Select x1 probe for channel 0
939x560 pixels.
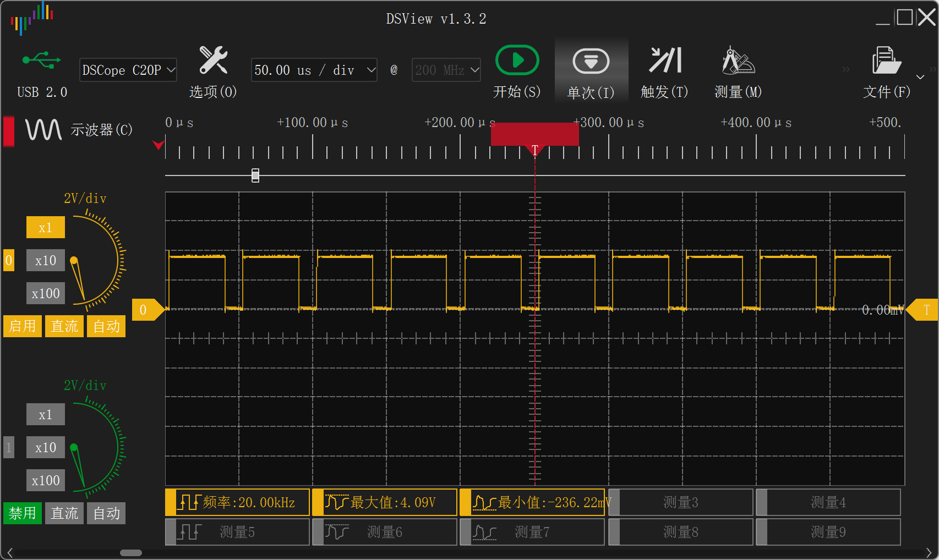(x=46, y=227)
